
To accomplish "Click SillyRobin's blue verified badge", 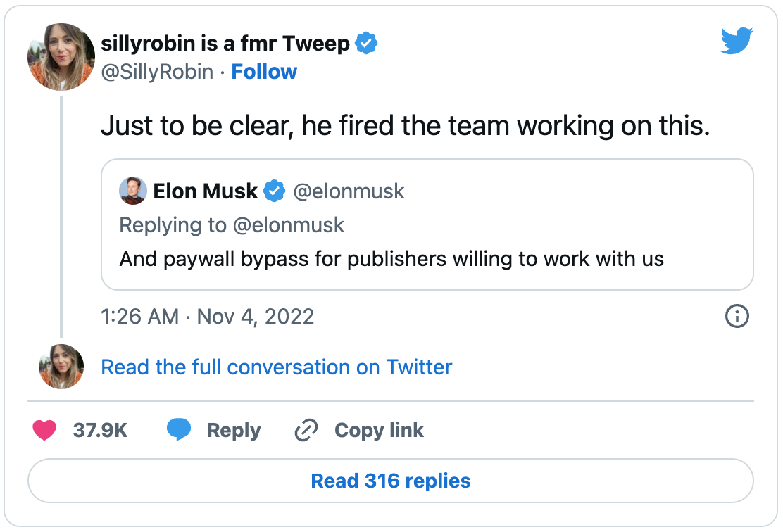I will click(366, 43).
